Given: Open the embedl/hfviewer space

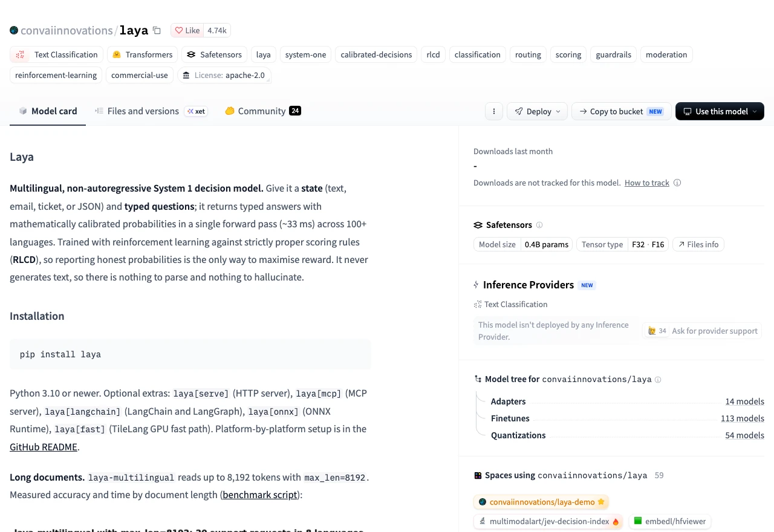Looking at the screenshot, I should tap(669, 521).
